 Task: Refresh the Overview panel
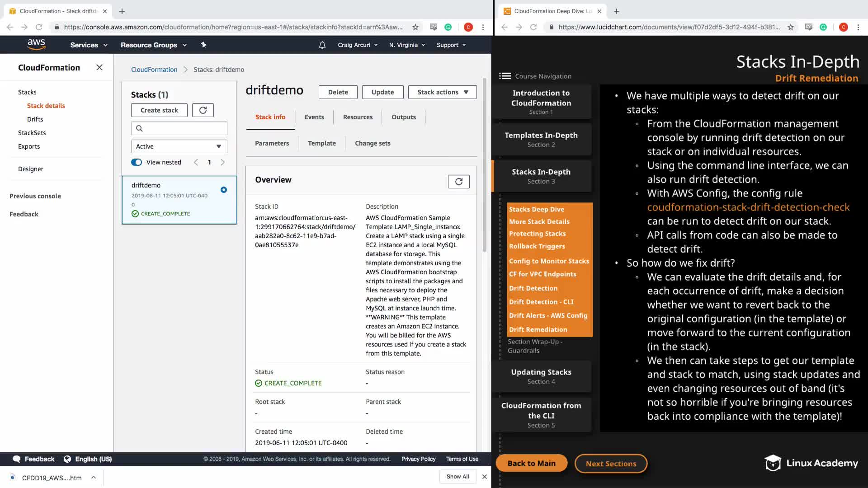458,181
